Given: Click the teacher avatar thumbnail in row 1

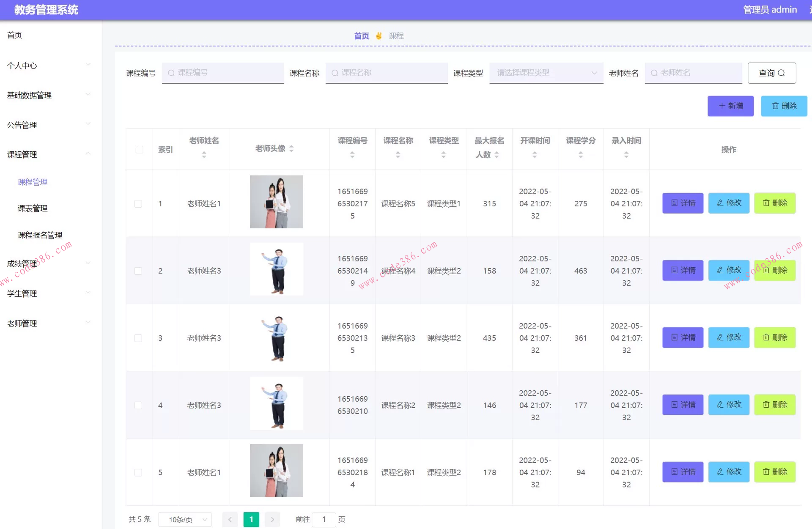Looking at the screenshot, I should 276,202.
